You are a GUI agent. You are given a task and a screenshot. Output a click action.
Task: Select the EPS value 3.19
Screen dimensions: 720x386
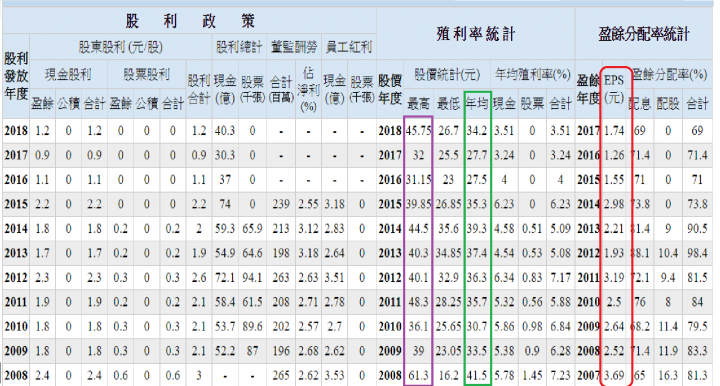tap(614, 278)
